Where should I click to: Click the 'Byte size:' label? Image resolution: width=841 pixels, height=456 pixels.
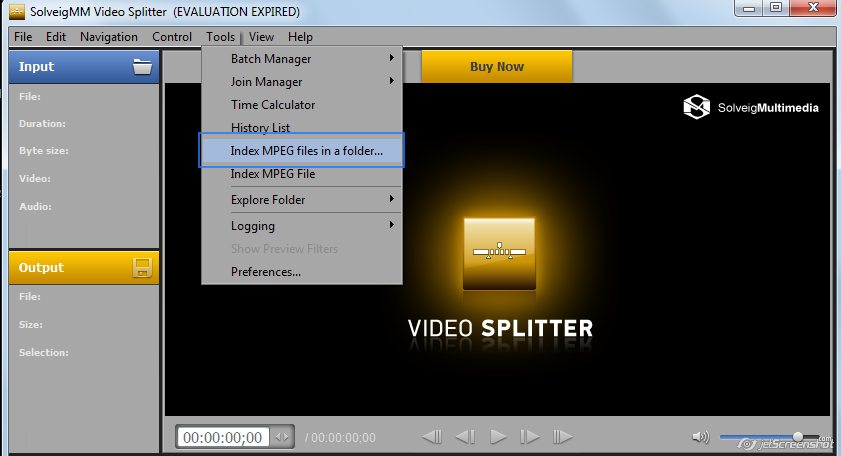click(x=44, y=151)
